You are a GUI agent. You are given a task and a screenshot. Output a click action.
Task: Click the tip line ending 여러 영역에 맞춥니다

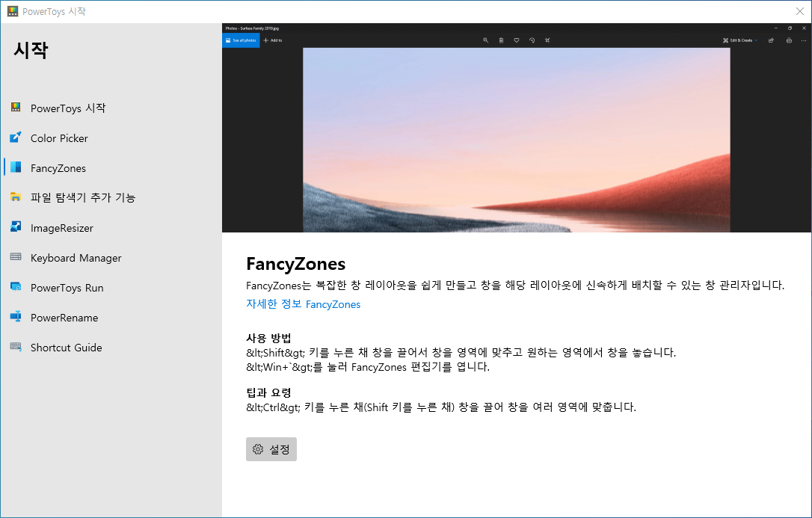tap(441, 407)
